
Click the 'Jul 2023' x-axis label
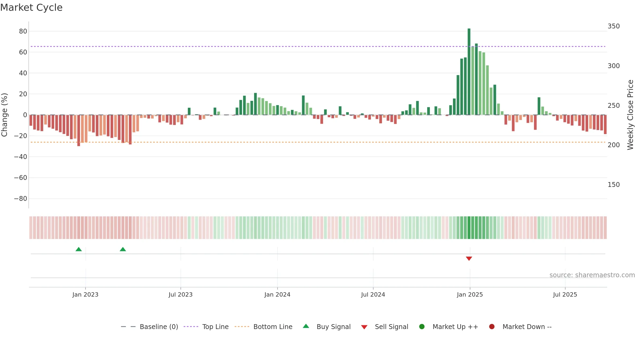[x=181, y=295]
